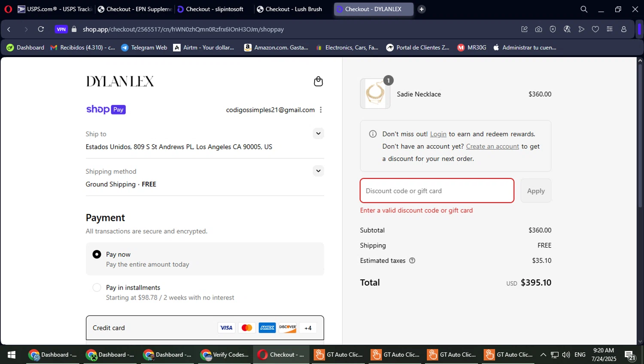644x364 pixels.
Task: Click the Create an account link
Action: (492, 147)
